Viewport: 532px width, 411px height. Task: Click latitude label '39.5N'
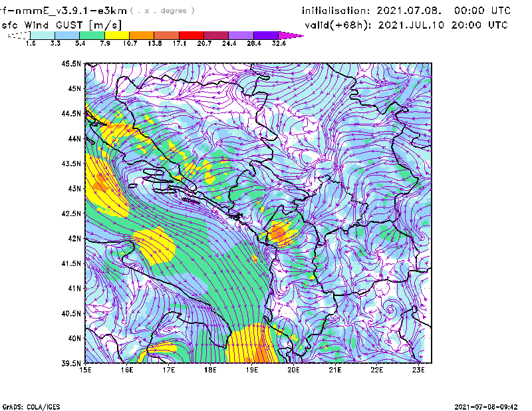[x=71, y=363]
